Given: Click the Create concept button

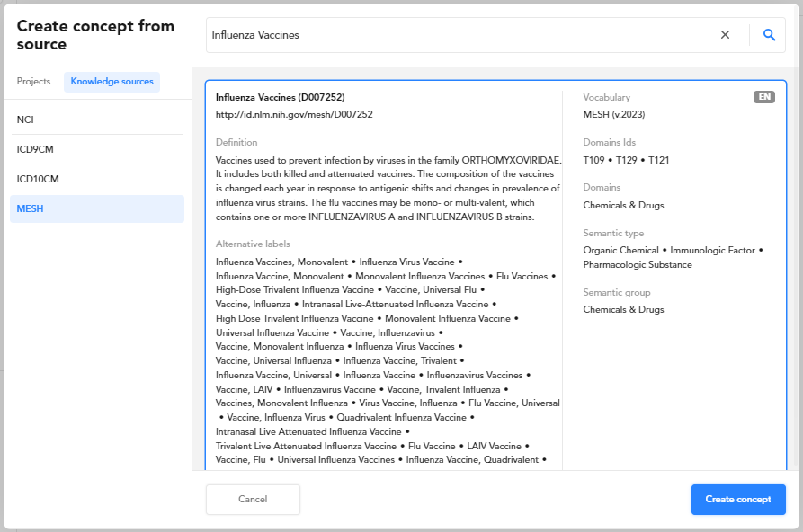Looking at the screenshot, I should tap(737, 500).
